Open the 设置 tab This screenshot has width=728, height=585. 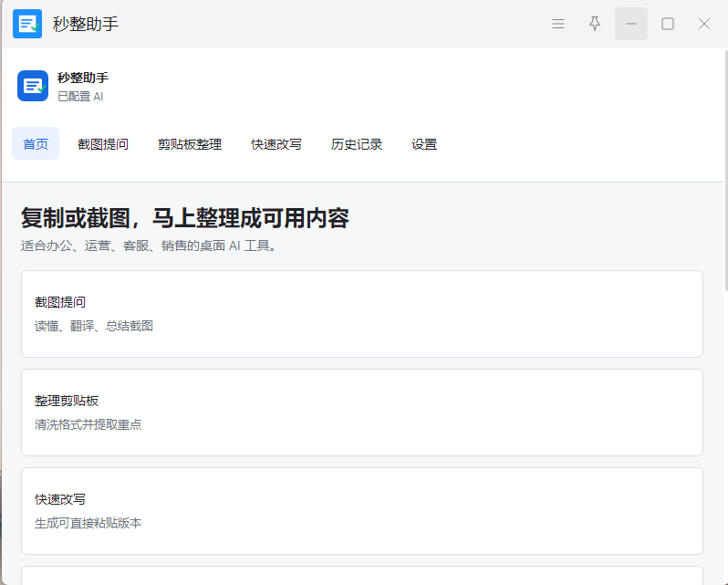(424, 144)
